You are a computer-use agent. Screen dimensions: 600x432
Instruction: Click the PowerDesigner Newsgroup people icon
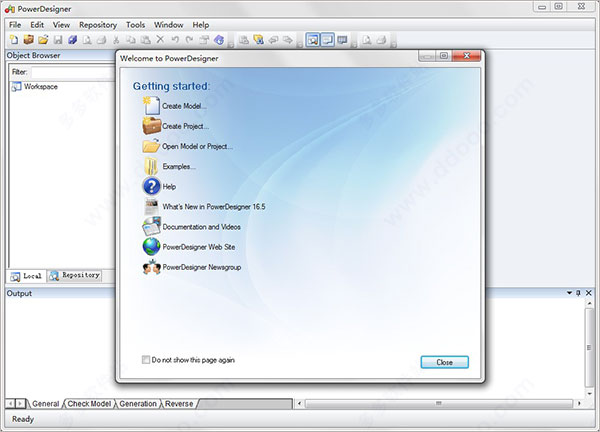pos(152,267)
